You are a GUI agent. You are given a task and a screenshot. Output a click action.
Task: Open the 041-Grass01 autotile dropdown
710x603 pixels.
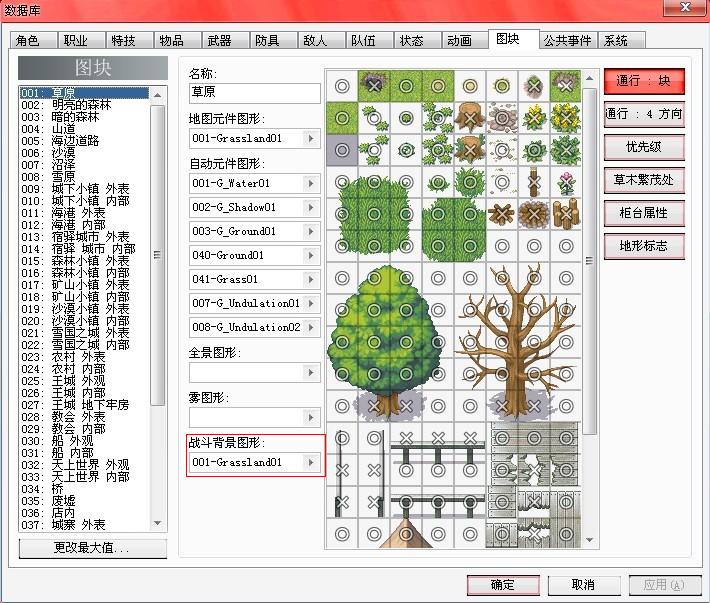pyautogui.click(x=311, y=279)
